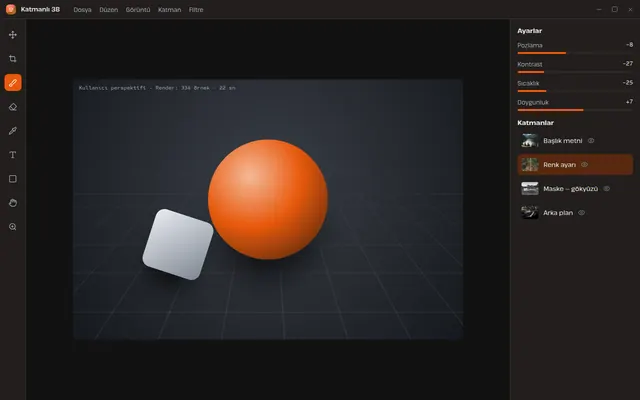This screenshot has height=400, width=640.
Task: Open the Katman menu
Action: 169,10
